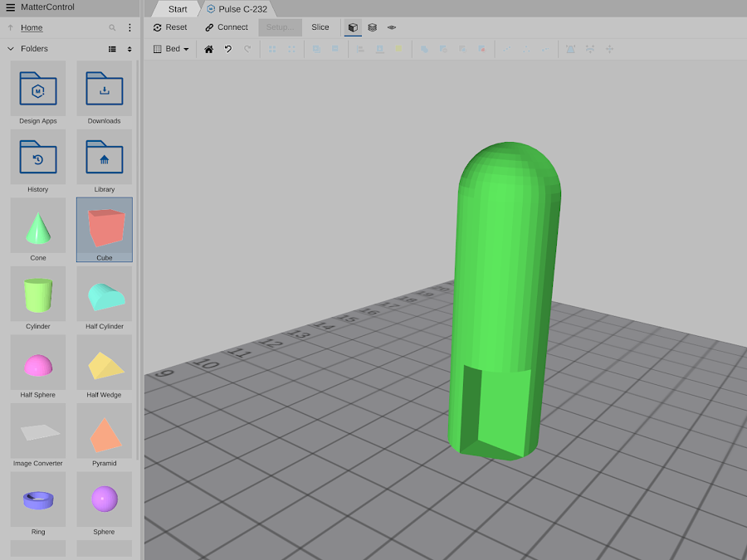The height and width of the screenshot is (560, 747).
Task: Click the Combine boolean toolbar icon
Action: pyautogui.click(x=424, y=49)
